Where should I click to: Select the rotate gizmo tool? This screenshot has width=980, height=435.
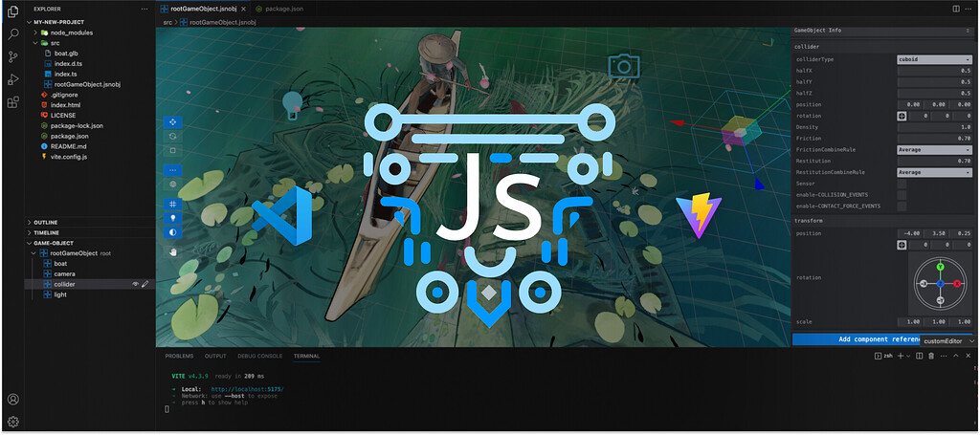(172, 136)
